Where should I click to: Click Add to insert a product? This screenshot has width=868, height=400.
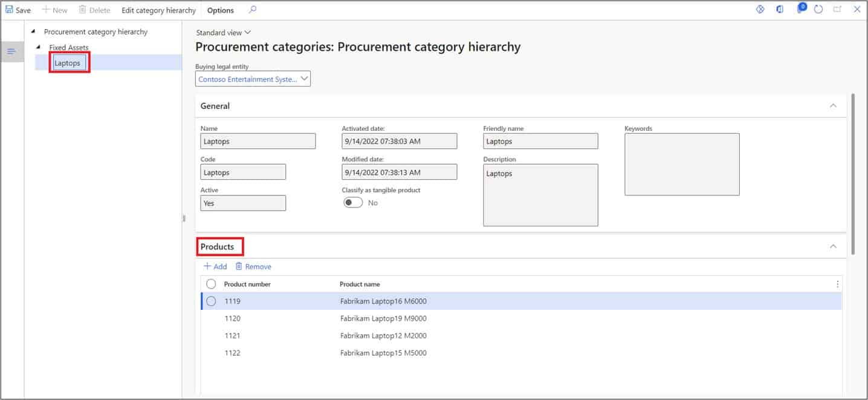coord(216,266)
